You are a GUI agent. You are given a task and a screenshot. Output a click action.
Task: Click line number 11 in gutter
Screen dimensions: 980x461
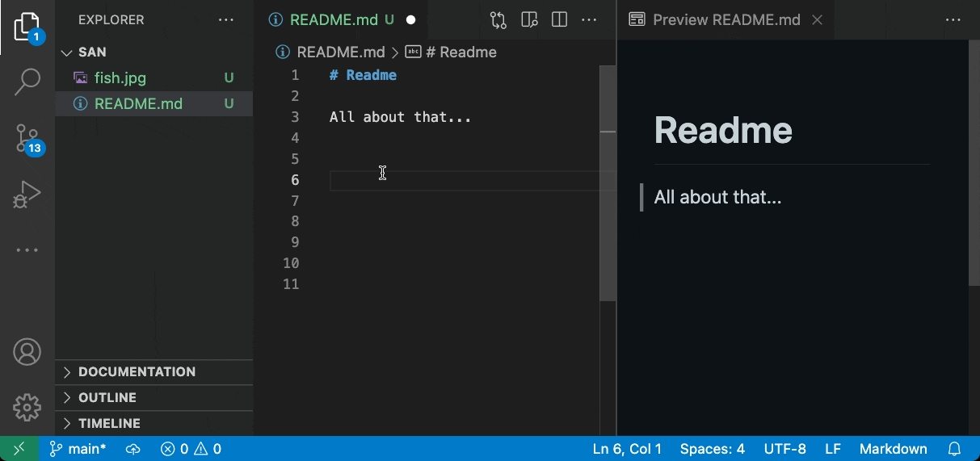[291, 284]
